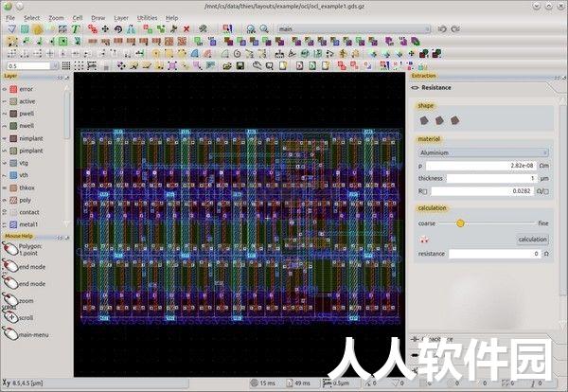Click the save floppy disk icon
This screenshot has height=392, width=568.
click(x=240, y=65)
